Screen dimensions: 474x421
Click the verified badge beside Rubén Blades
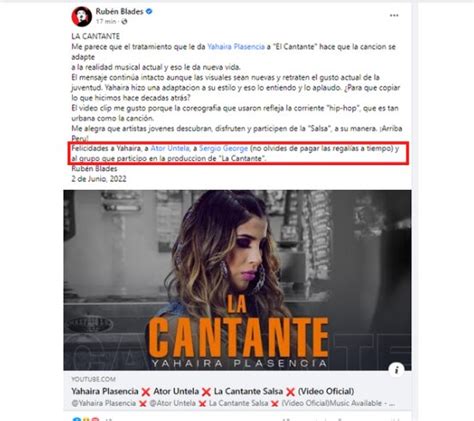click(149, 11)
